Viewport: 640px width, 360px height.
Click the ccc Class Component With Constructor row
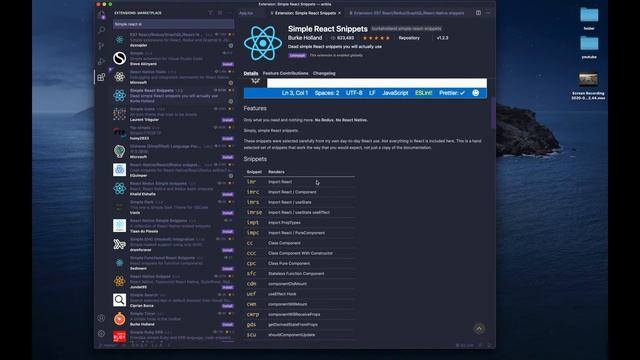(299, 253)
